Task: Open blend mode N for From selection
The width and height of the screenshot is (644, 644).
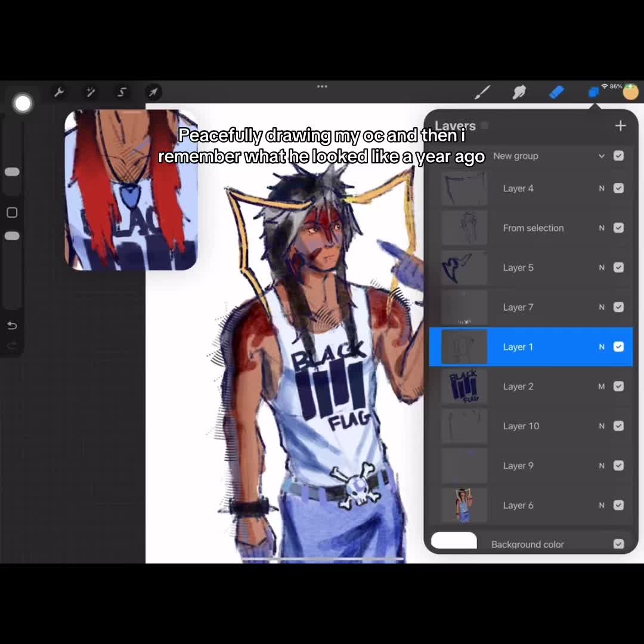Action: click(601, 228)
